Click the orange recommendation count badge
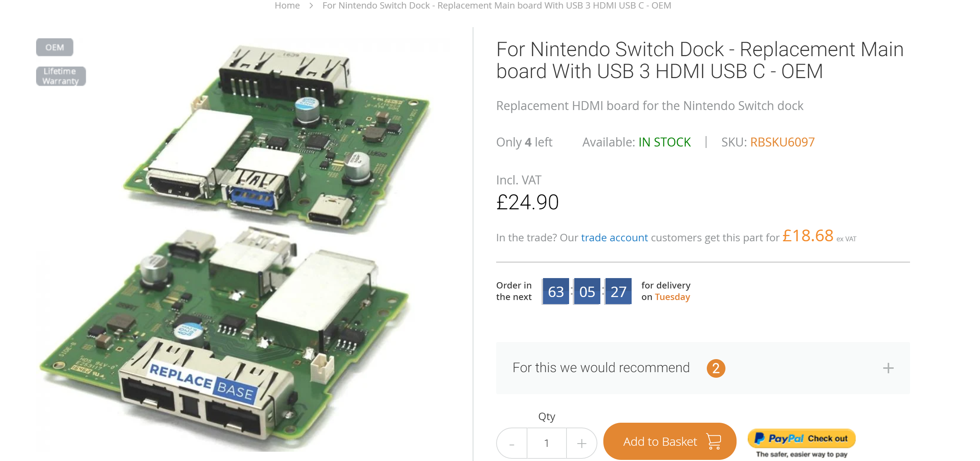Viewport: 980px width, 461px height. [716, 368]
